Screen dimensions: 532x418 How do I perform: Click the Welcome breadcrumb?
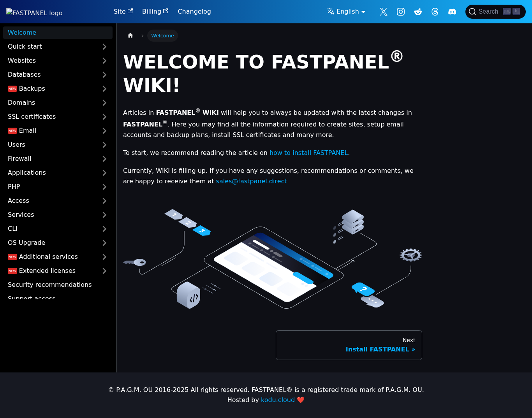tap(162, 35)
